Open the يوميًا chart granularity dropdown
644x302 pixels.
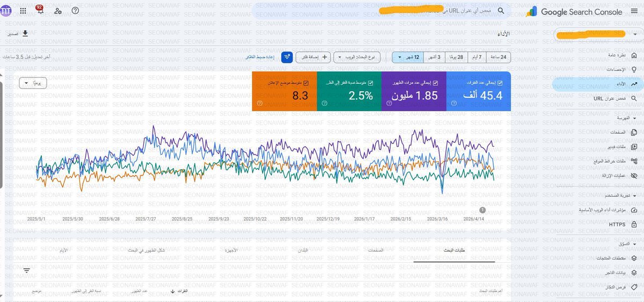pyautogui.click(x=33, y=83)
